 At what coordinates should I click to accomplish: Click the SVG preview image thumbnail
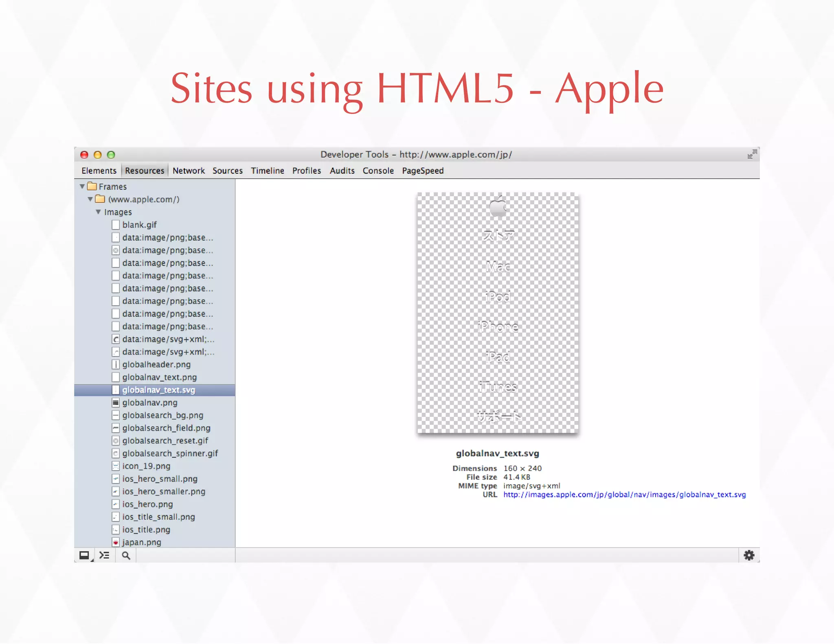click(498, 313)
